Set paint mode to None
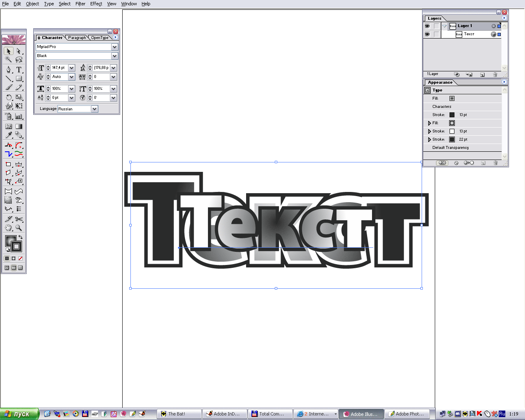This screenshot has height=420, width=525. tap(21, 258)
